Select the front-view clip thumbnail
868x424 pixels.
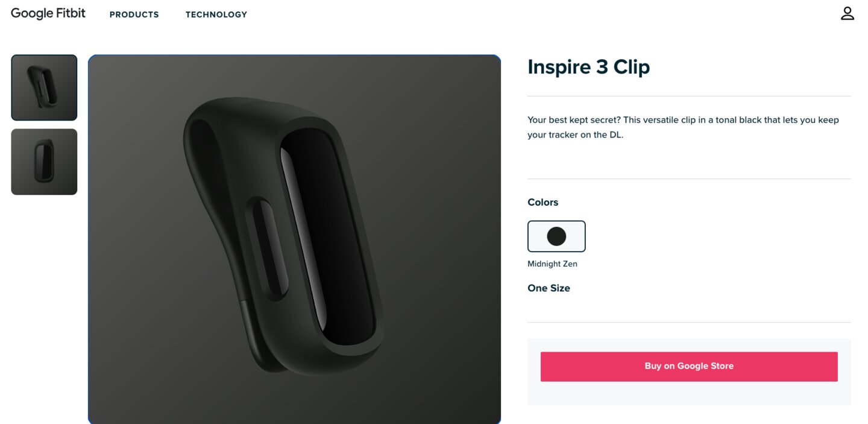click(x=44, y=162)
